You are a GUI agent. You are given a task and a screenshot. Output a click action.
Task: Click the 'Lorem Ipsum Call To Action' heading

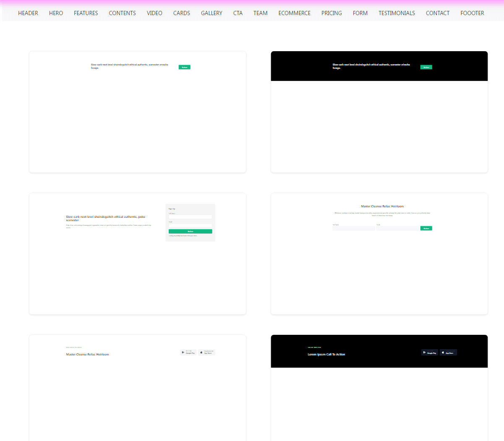[326, 355]
